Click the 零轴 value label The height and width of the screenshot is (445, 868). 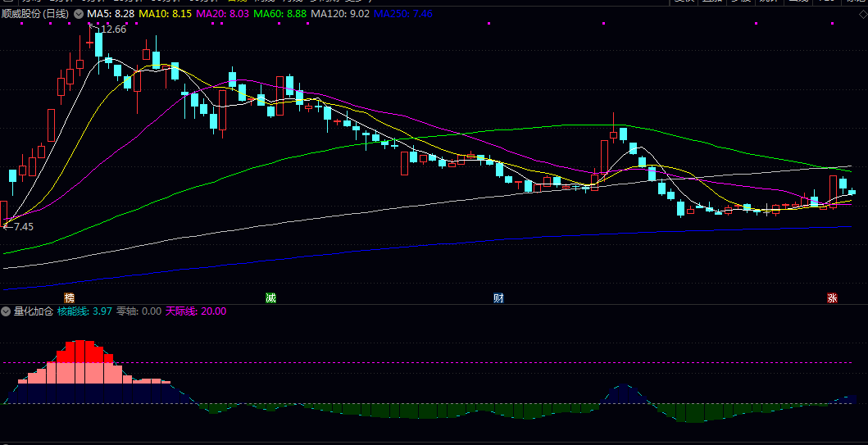click(x=139, y=311)
